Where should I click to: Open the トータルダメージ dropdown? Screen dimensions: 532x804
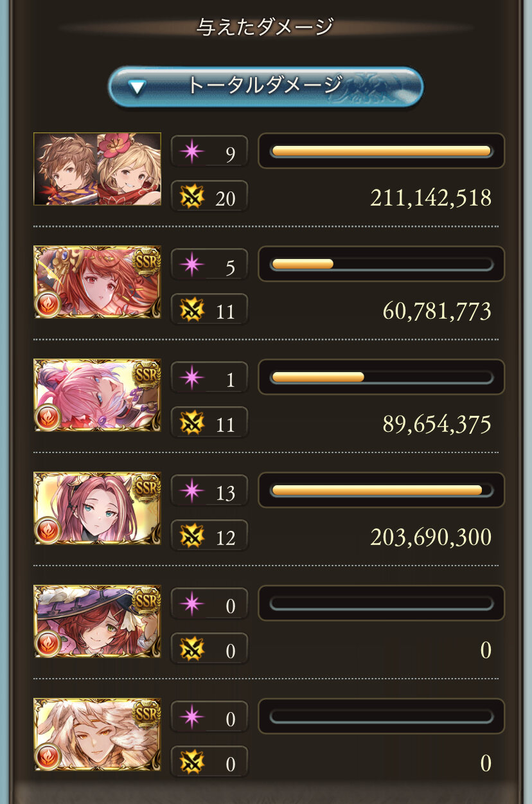click(266, 86)
